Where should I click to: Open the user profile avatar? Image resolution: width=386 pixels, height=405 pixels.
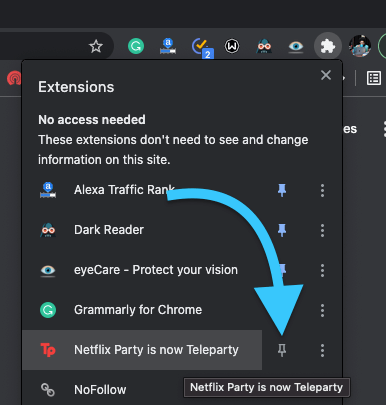(360, 46)
